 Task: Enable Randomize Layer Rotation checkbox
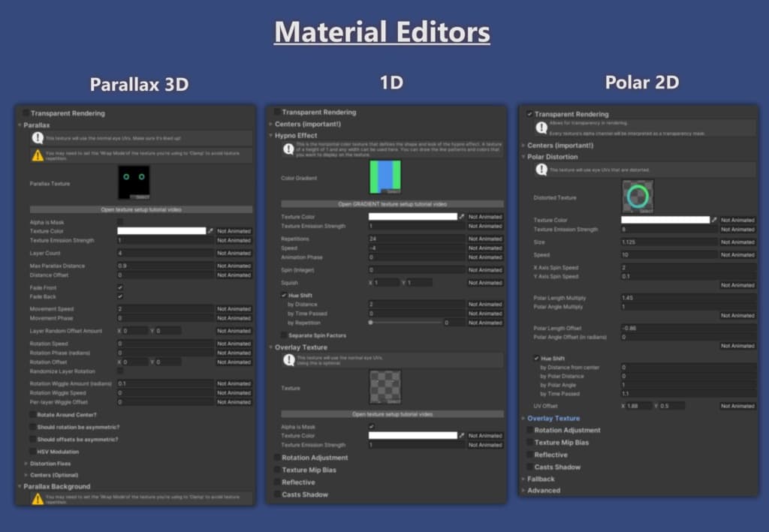120,371
